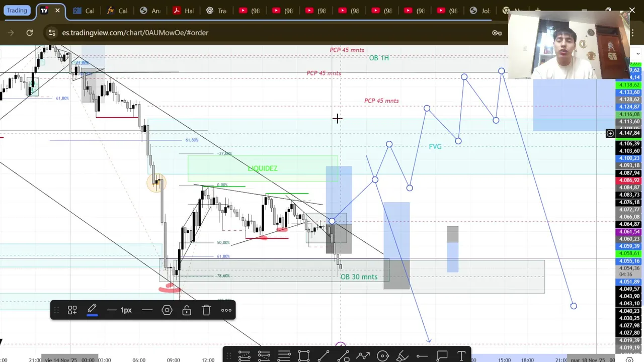Select the Horizontal ray tool
This screenshot has height=362, width=644.
click(422, 356)
